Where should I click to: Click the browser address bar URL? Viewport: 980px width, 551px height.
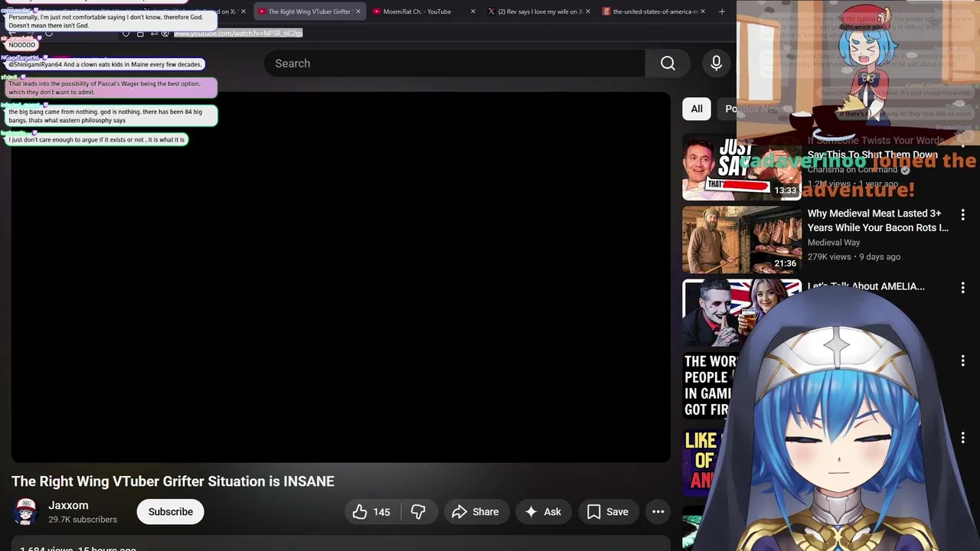[238, 34]
